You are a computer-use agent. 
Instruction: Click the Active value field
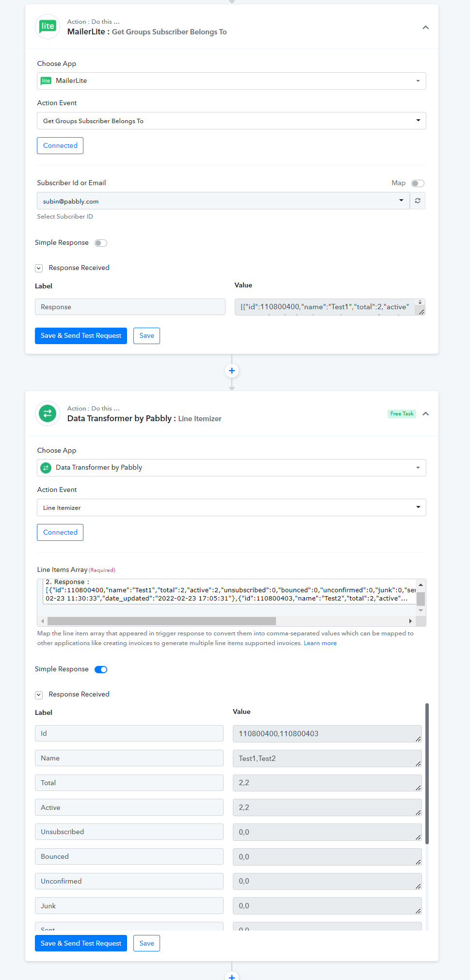[327, 807]
